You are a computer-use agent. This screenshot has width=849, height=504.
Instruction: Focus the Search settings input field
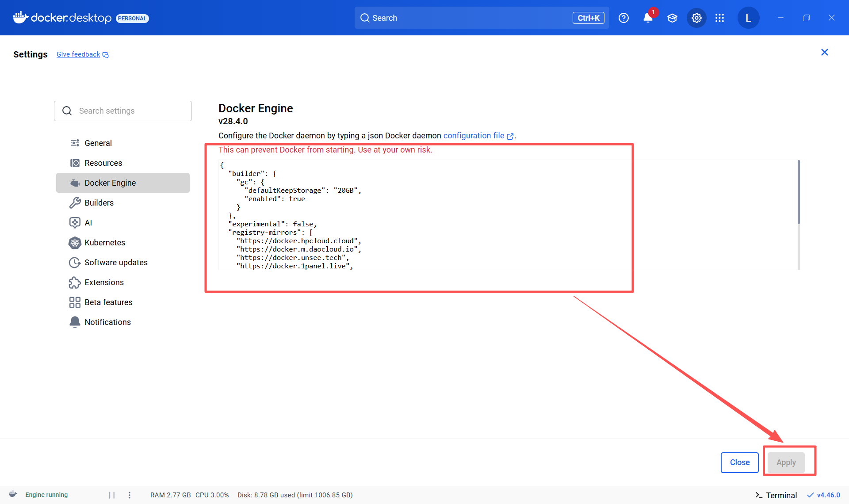(x=123, y=111)
